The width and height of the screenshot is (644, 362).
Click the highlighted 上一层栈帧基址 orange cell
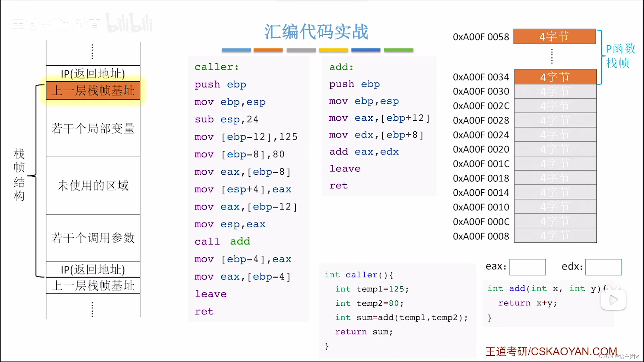93,90
